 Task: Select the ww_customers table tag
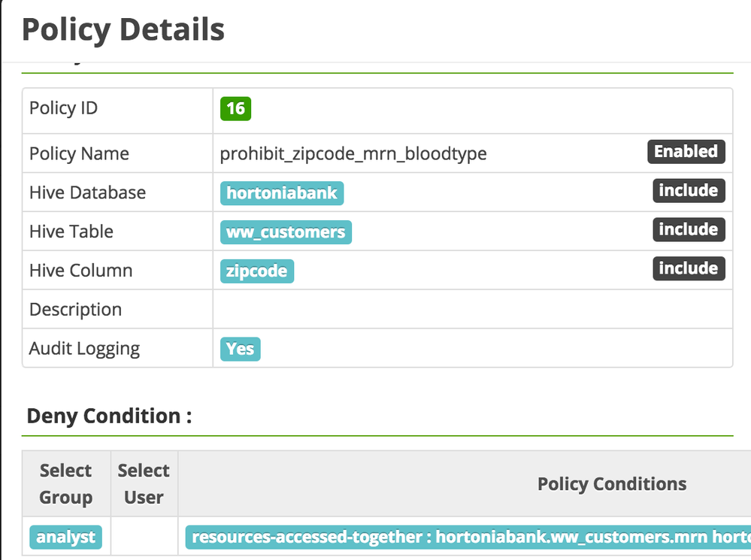click(x=286, y=232)
